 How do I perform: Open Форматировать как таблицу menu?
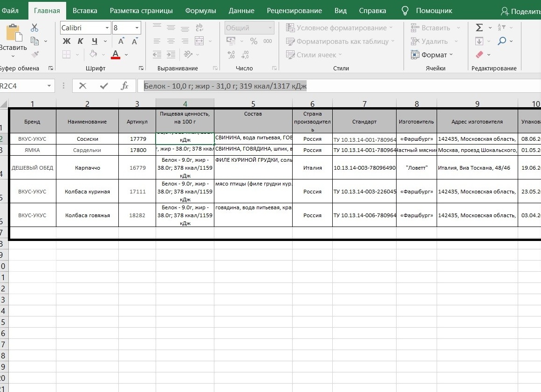(340, 41)
